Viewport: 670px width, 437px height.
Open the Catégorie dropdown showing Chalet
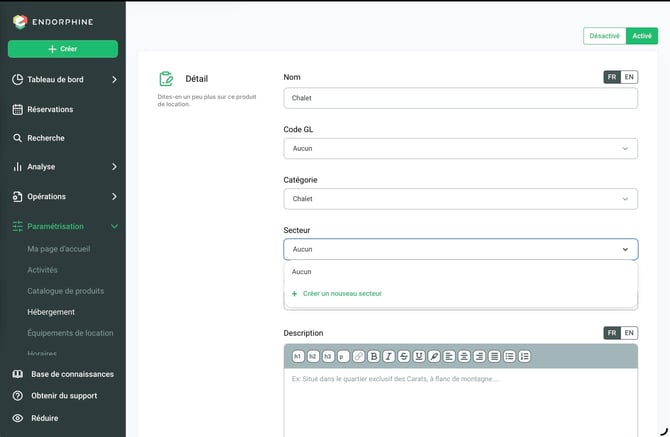pyautogui.click(x=461, y=199)
